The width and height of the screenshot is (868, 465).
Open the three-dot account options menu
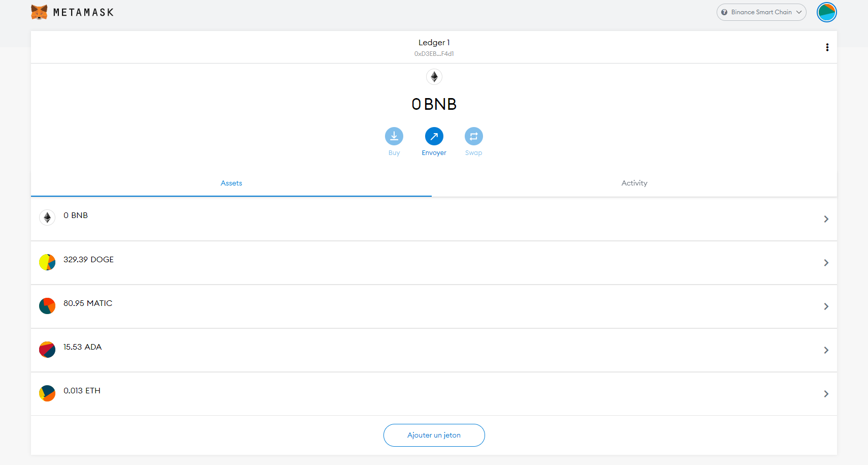(827, 47)
